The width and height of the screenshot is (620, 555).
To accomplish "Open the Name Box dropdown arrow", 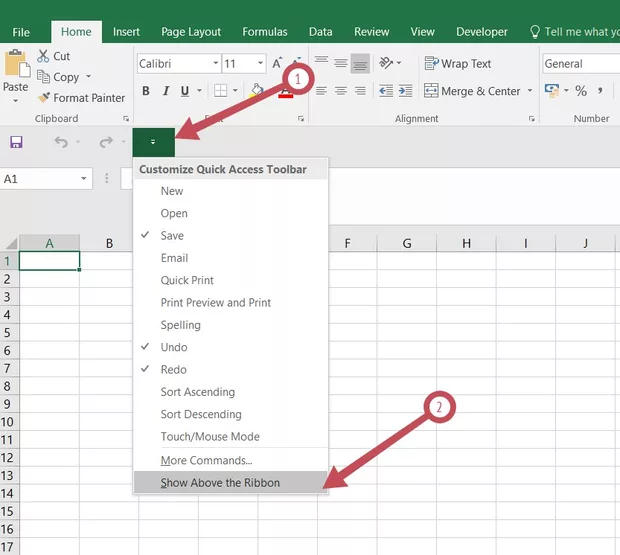I will tap(84, 179).
